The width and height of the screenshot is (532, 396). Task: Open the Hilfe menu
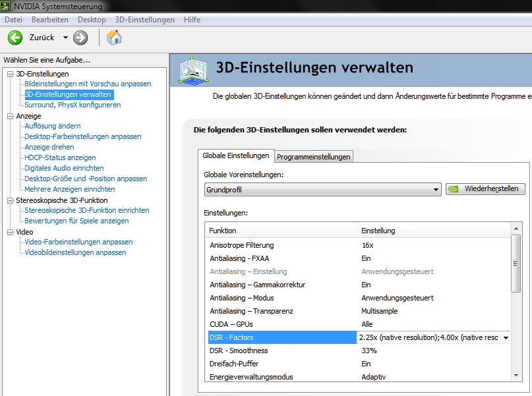tap(192, 20)
